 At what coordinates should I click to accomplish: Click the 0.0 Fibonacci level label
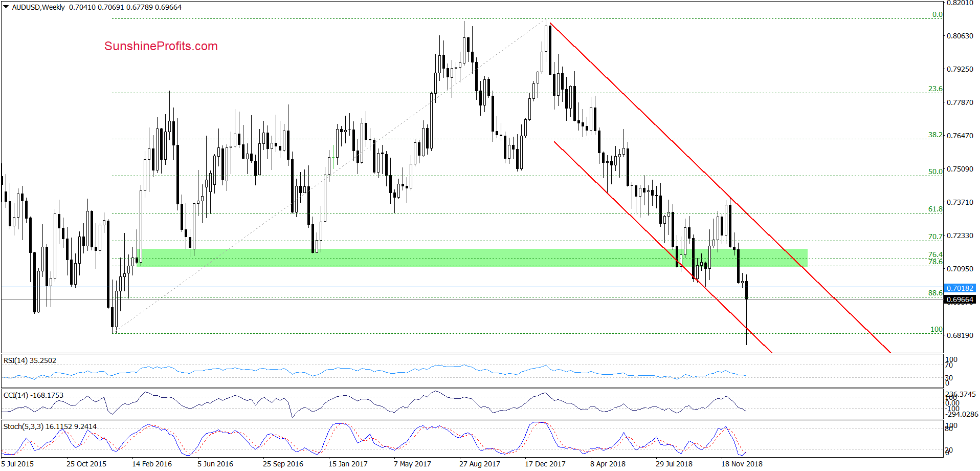click(938, 15)
